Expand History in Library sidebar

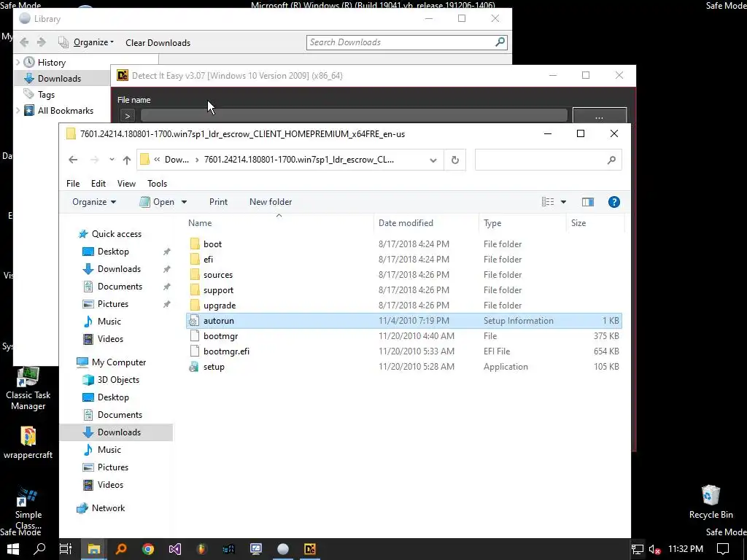(x=18, y=62)
